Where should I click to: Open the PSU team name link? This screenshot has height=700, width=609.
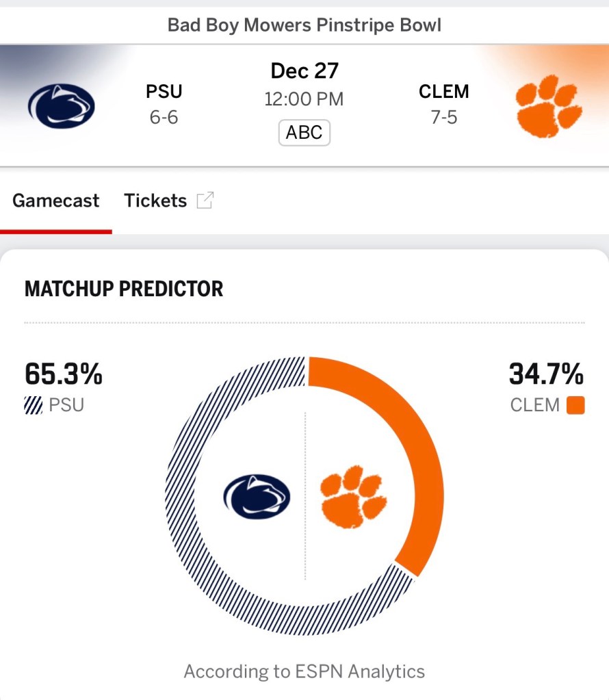click(164, 92)
